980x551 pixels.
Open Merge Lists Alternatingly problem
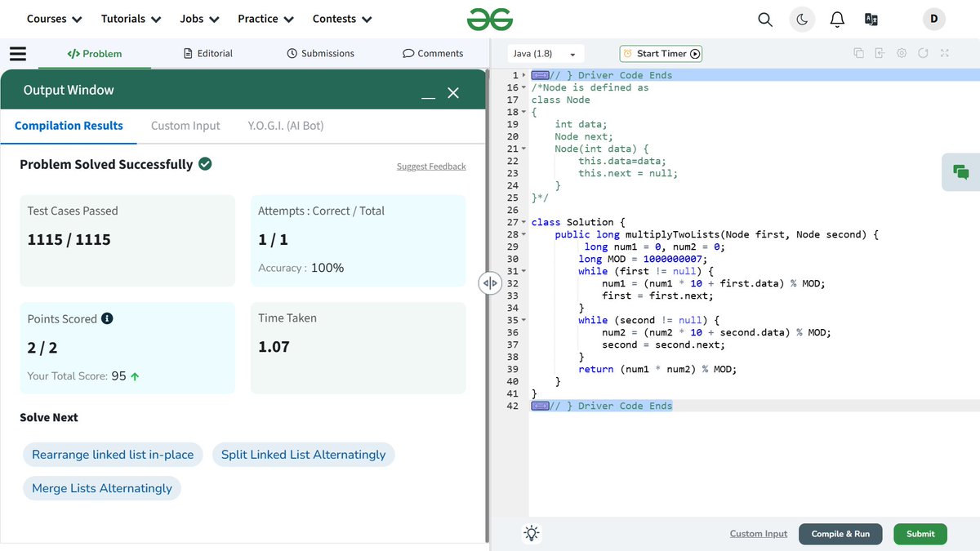coord(102,488)
